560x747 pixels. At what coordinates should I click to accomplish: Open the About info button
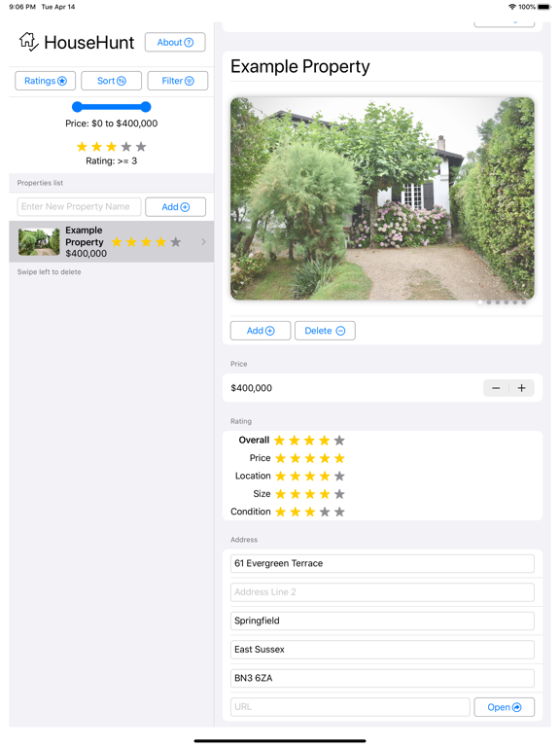175,43
